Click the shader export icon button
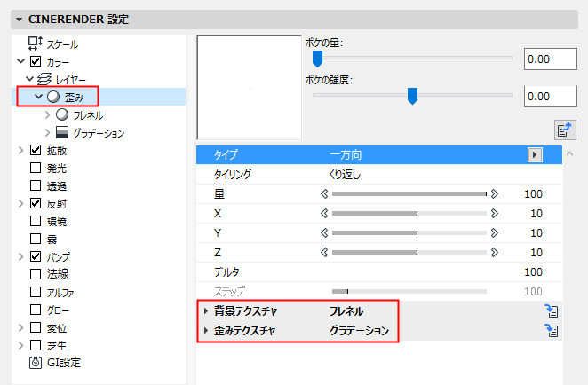588x385 pixels. click(565, 130)
